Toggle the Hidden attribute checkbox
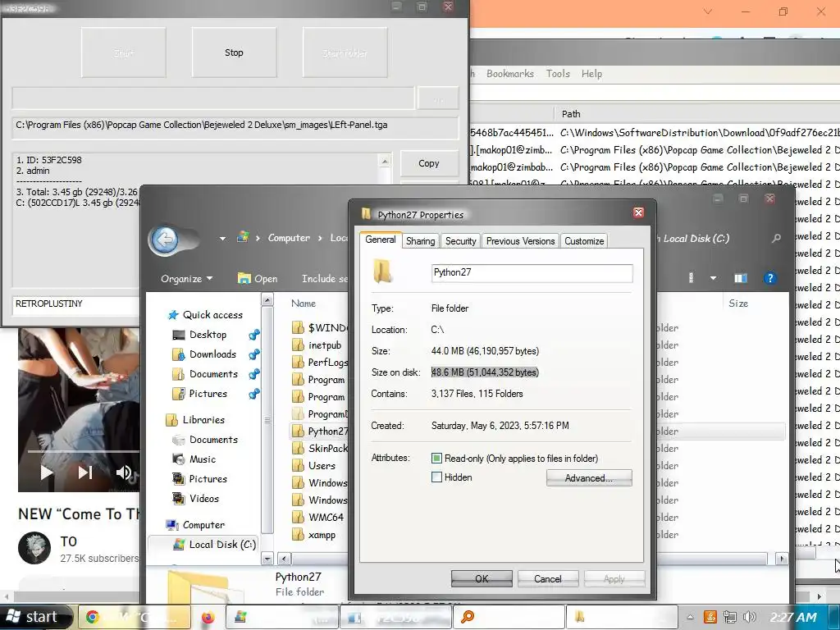 [x=436, y=477]
